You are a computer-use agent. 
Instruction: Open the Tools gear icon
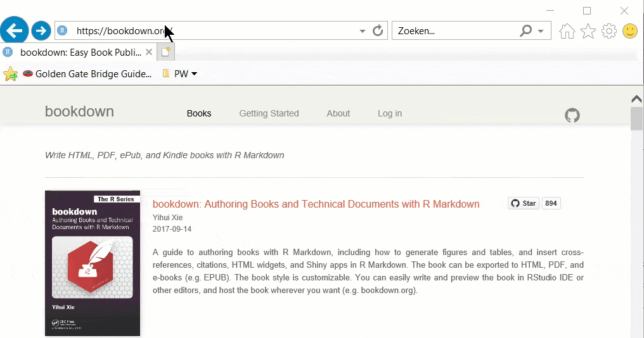(x=609, y=31)
